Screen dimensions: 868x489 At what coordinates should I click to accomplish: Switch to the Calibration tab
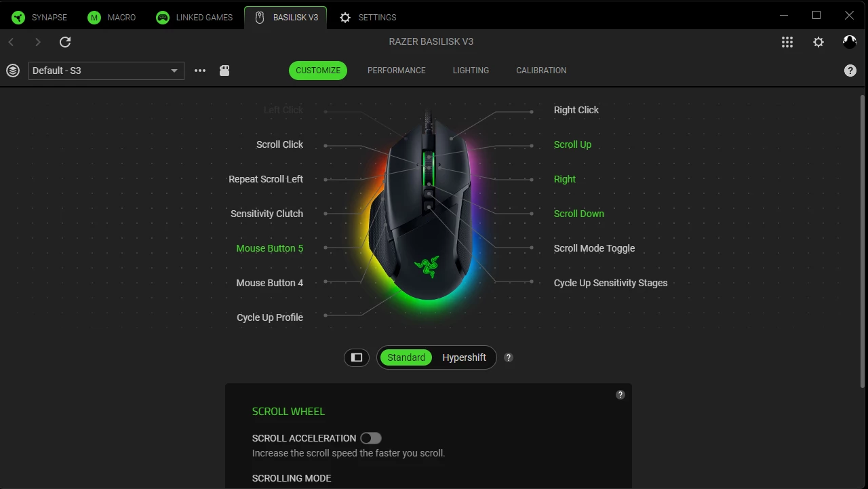[541, 71]
